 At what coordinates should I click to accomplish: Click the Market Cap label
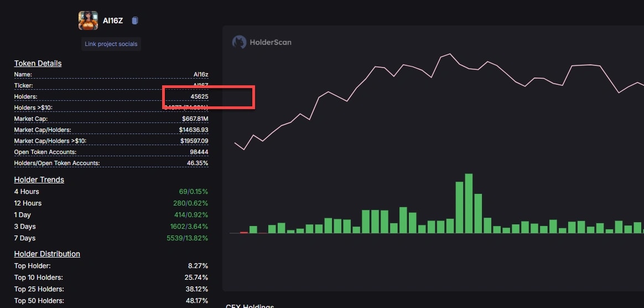pos(31,119)
